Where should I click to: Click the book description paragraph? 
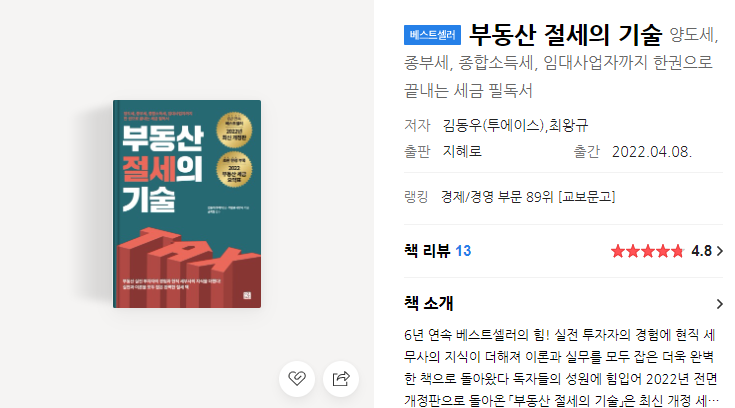tap(561, 367)
